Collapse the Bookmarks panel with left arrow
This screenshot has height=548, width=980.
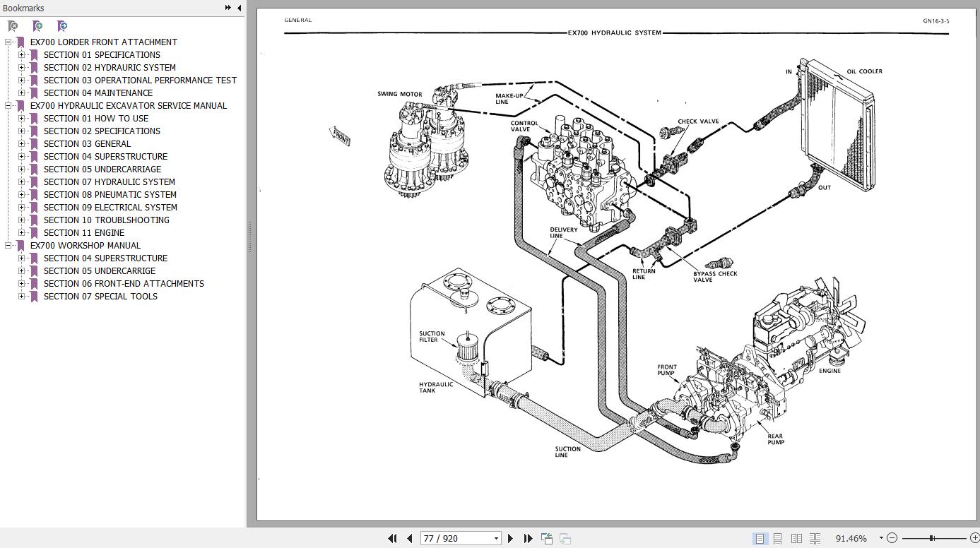pyautogui.click(x=239, y=8)
